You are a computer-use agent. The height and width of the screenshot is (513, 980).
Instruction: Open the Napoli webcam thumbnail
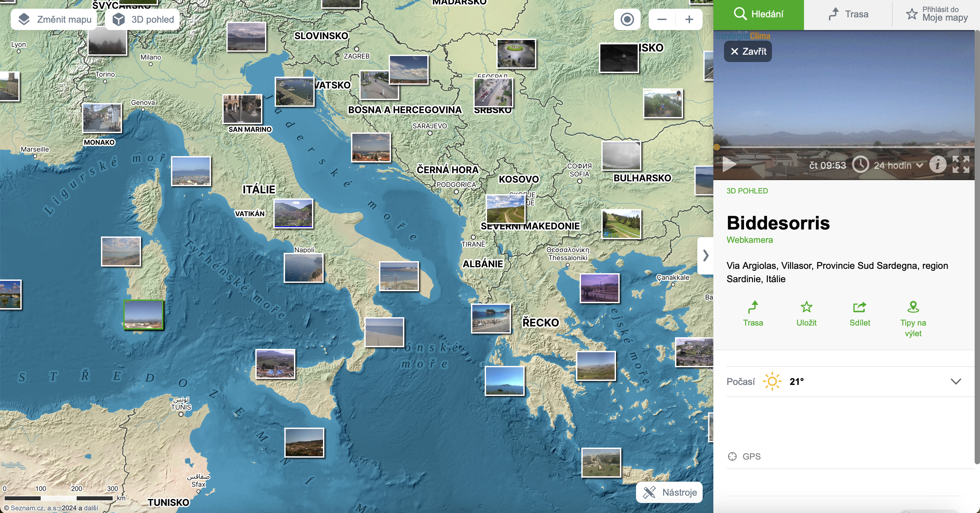[x=304, y=268]
